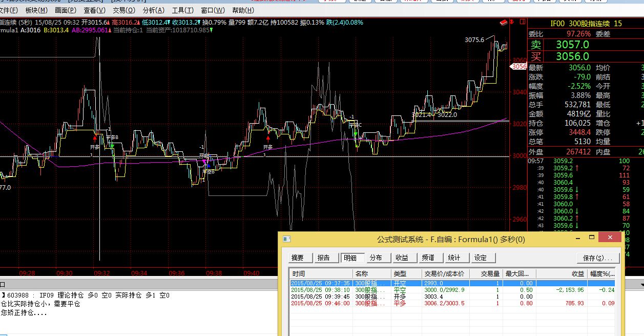Click the 卖 3057.0 ask price row

point(586,45)
